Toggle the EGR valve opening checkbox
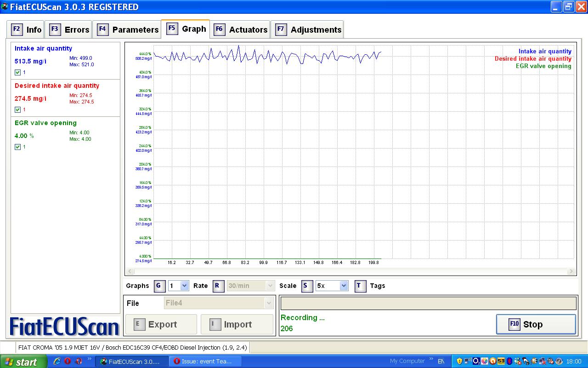The image size is (588, 368). tap(17, 147)
